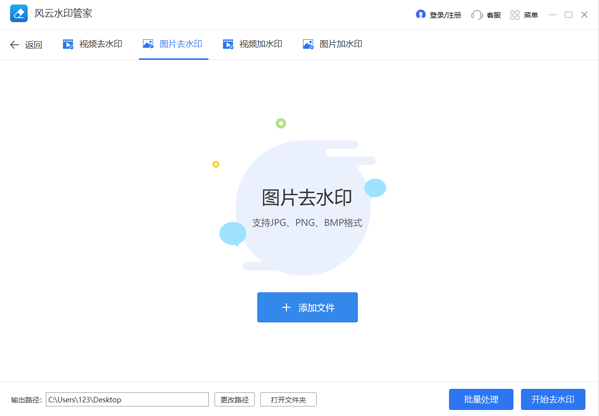
Task: Click the 批量处理 button
Action: 481,400
